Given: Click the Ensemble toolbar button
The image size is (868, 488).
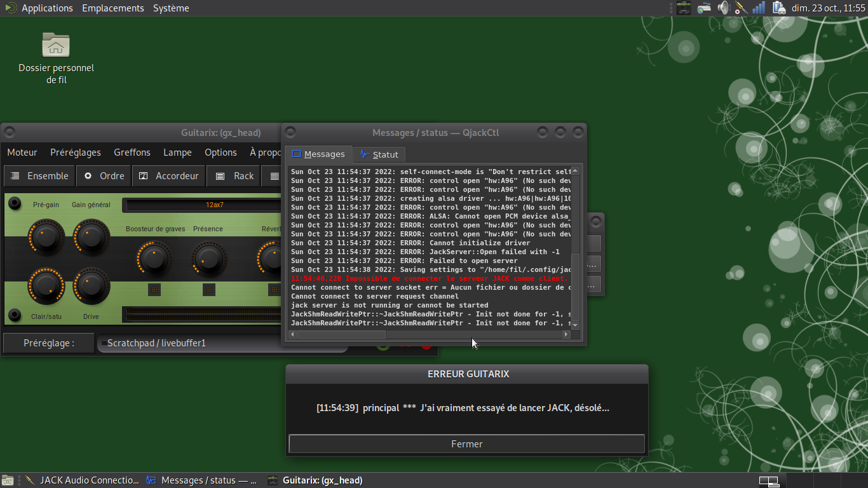Looking at the screenshot, I should coord(40,176).
